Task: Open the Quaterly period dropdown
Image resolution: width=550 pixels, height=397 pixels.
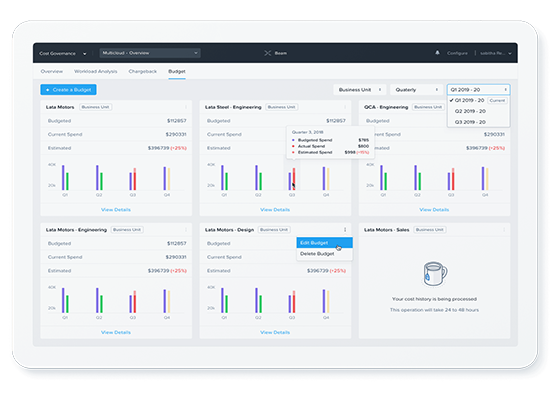Action: (x=416, y=90)
